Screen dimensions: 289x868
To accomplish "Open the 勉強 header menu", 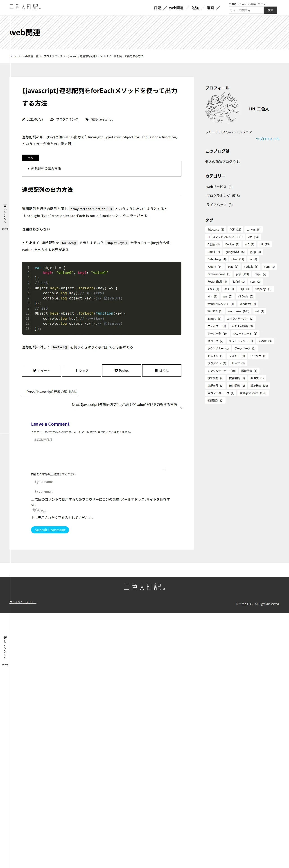I will [195, 8].
